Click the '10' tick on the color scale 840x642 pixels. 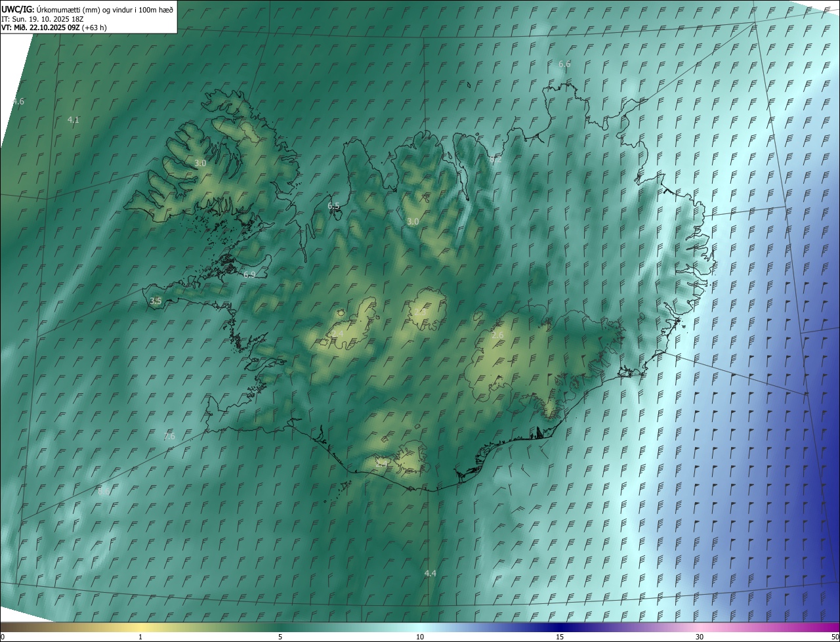(x=420, y=637)
